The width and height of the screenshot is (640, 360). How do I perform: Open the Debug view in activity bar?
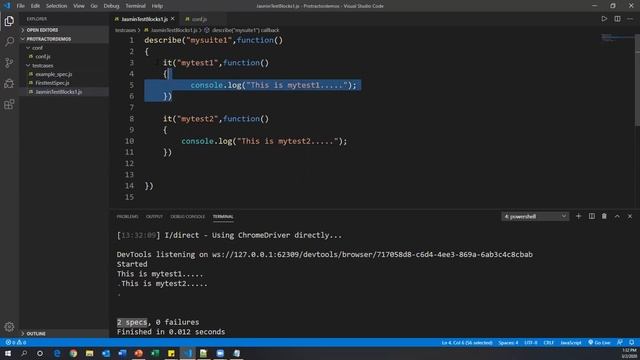pyautogui.click(x=9, y=83)
